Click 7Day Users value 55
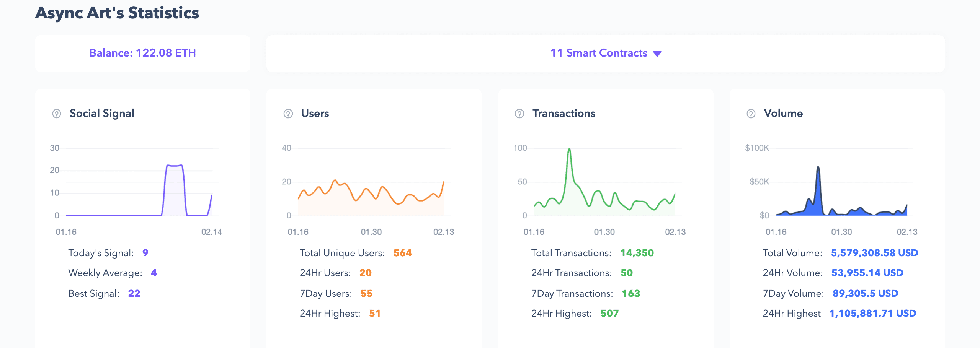 [x=367, y=293]
